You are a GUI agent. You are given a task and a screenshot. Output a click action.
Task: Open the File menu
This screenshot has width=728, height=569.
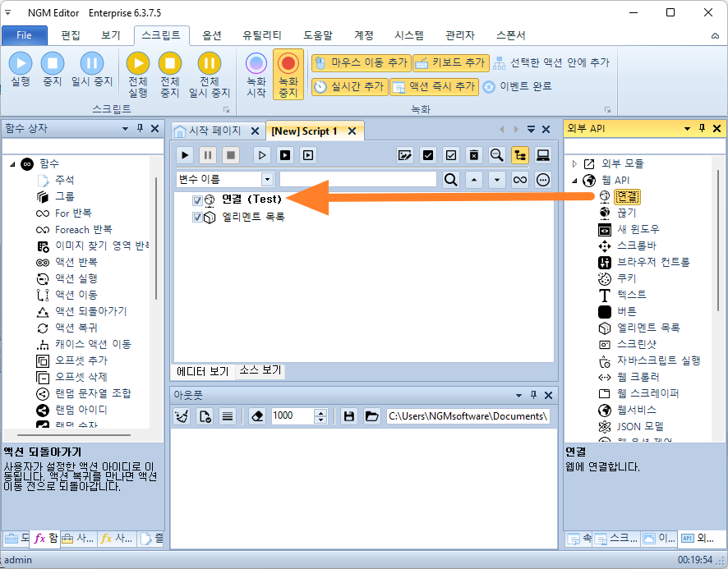(24, 35)
